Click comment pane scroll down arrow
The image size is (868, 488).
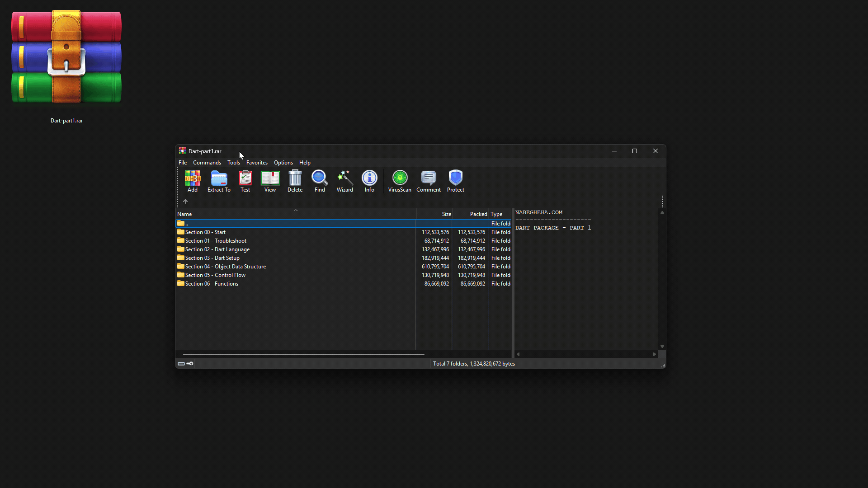point(662,347)
